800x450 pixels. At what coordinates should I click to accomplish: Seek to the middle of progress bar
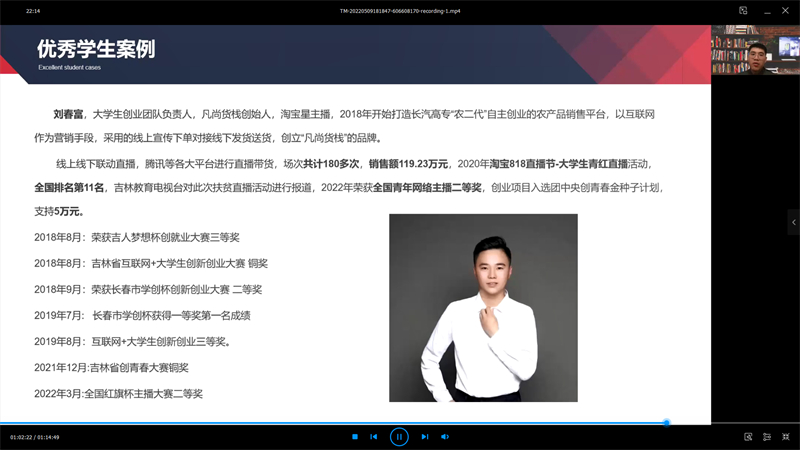pos(400,423)
